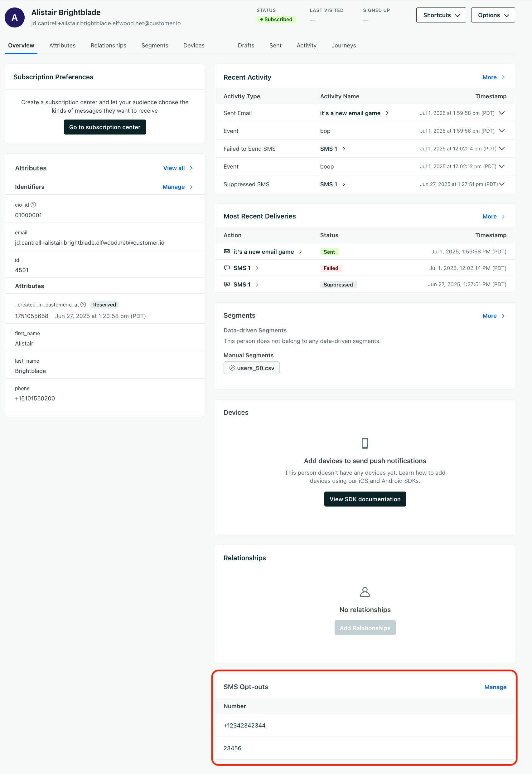The width and height of the screenshot is (532, 774).
Task: Switch to the Relationships tab
Action: (108, 45)
